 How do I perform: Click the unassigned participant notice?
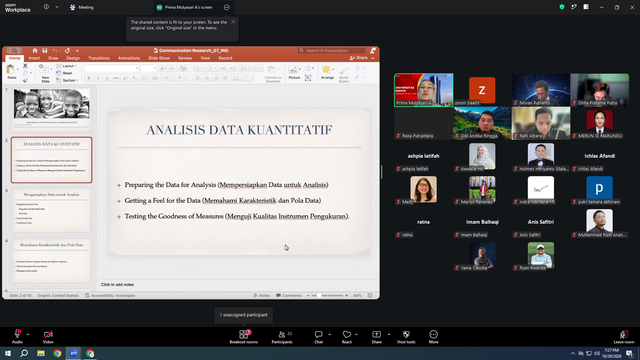click(244, 315)
